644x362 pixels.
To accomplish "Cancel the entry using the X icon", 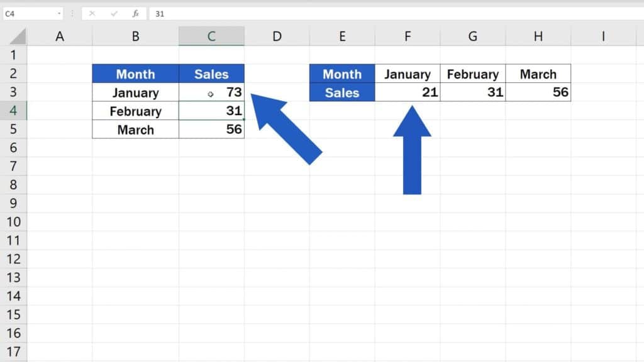I will point(93,13).
